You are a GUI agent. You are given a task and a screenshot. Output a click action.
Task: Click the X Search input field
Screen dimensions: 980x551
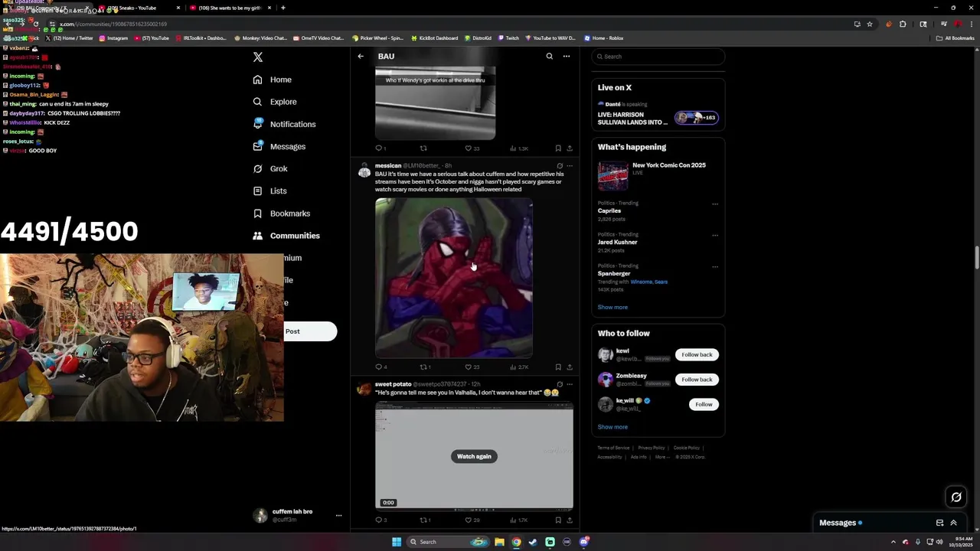pyautogui.click(x=658, y=57)
